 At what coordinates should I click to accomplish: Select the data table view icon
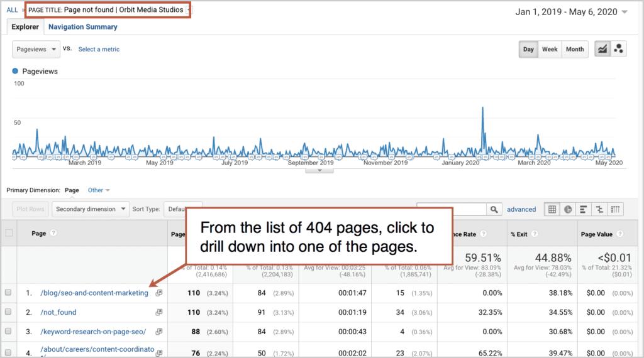click(552, 209)
